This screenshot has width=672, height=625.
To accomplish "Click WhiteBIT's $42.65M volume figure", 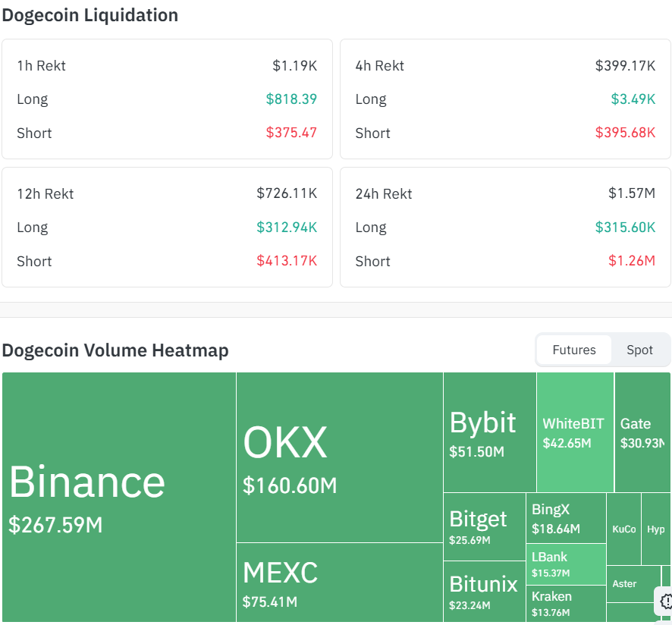I will coord(567,443).
